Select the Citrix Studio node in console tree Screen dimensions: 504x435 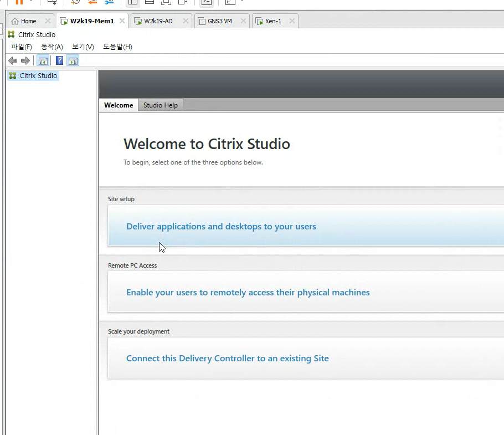point(33,75)
